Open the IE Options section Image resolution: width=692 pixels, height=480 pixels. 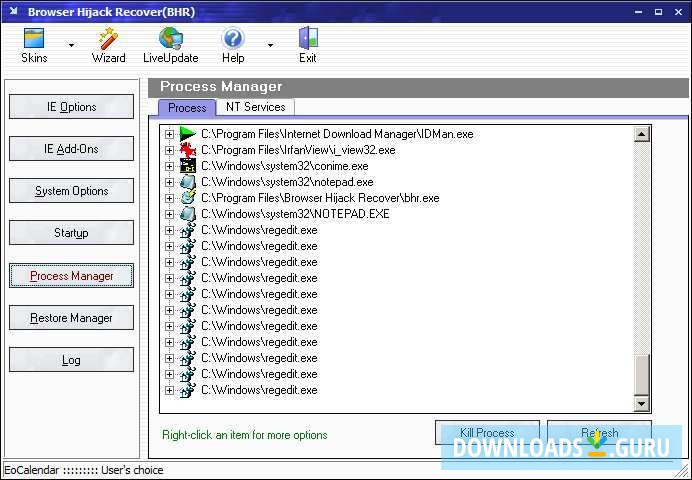(71, 107)
